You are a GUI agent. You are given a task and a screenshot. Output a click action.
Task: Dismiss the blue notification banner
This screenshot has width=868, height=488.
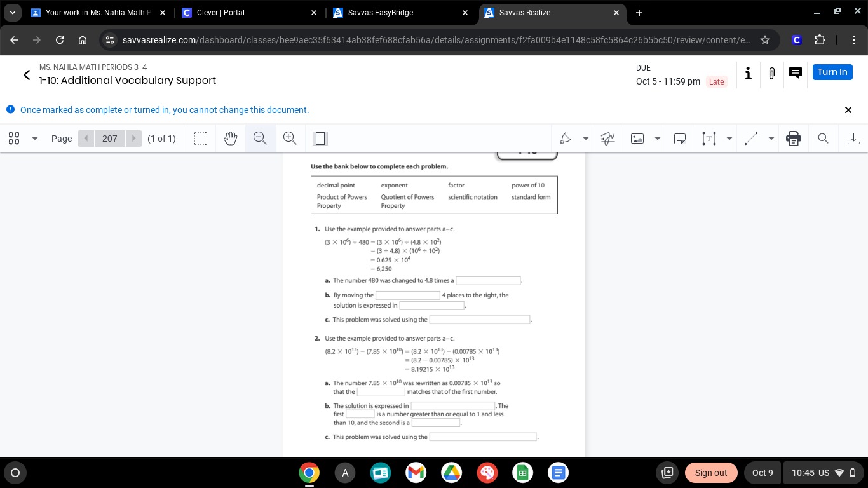point(848,110)
